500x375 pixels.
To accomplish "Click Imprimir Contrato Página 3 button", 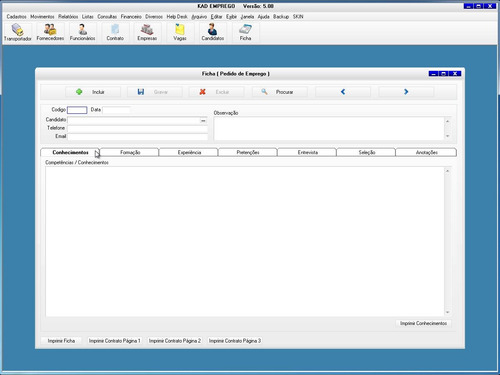I will click(x=235, y=341).
